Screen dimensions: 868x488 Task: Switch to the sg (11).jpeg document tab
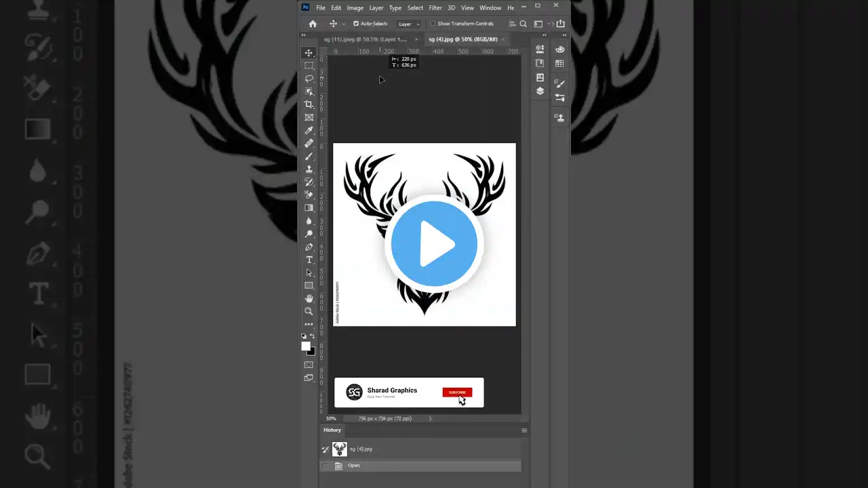pos(365,39)
